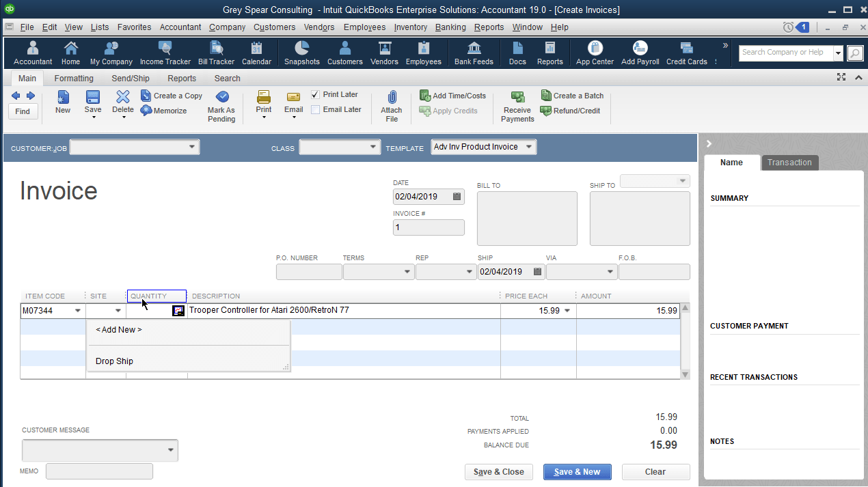The height and width of the screenshot is (487, 868).
Task: Enable the Email Later checkbox
Action: pyautogui.click(x=315, y=109)
